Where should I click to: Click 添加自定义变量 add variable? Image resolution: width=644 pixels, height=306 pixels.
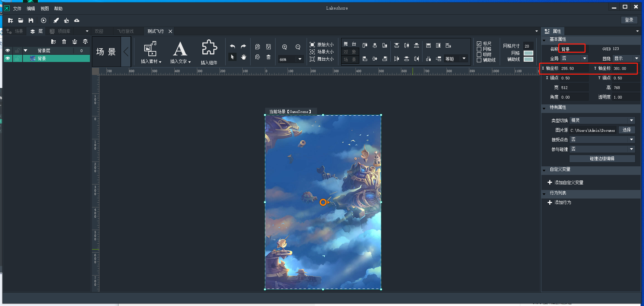565,182
